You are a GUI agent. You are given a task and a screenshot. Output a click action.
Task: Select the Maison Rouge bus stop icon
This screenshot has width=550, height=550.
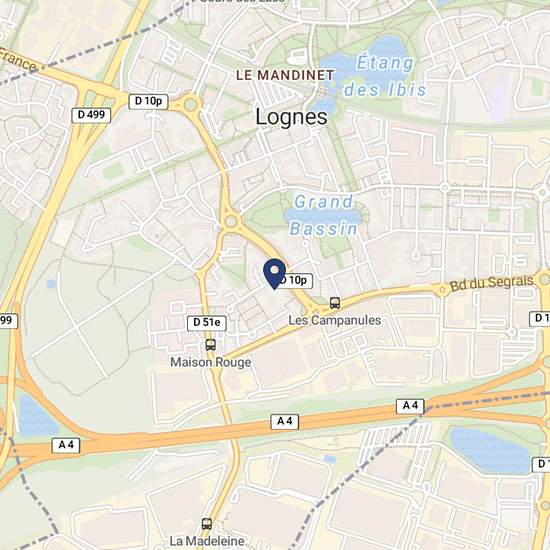(210, 344)
